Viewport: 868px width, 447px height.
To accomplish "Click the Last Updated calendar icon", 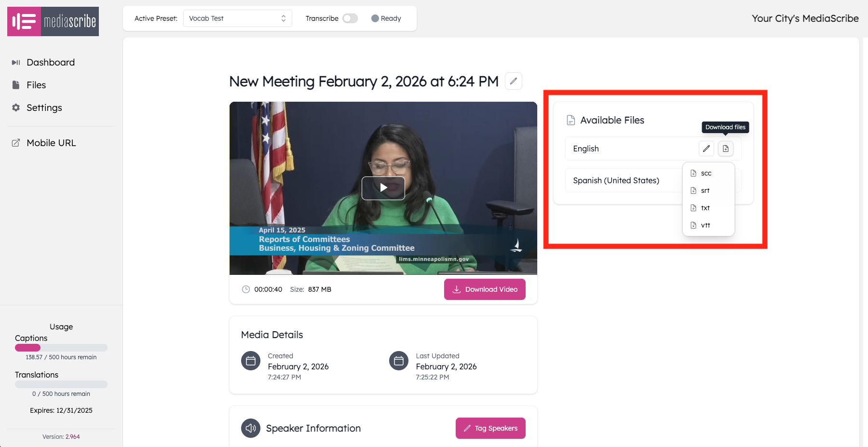I will pos(399,361).
